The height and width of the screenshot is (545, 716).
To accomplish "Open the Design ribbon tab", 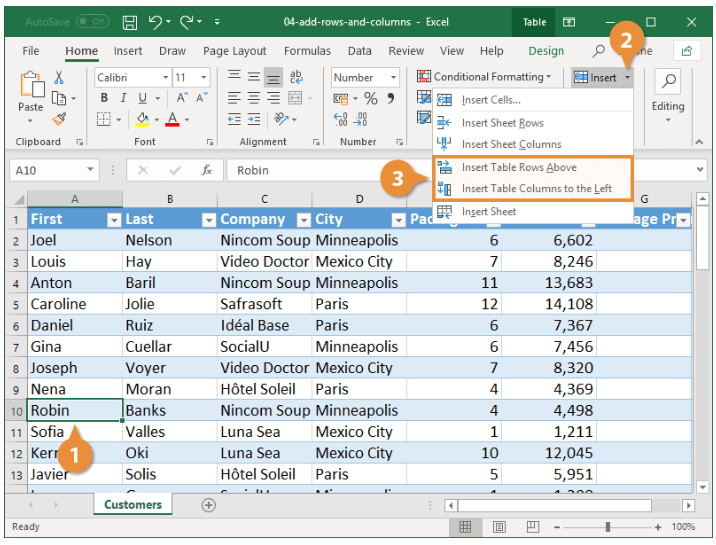I will pos(546,51).
